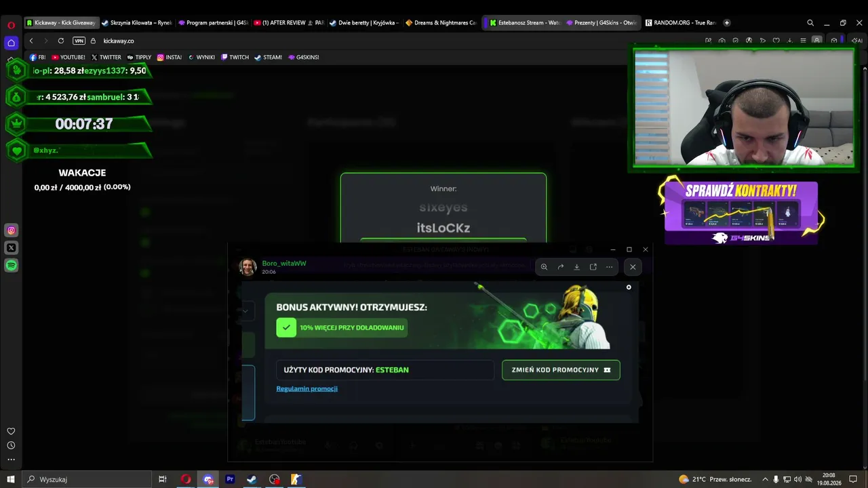Open image in external window icon
The height and width of the screenshot is (488, 868).
(x=593, y=267)
